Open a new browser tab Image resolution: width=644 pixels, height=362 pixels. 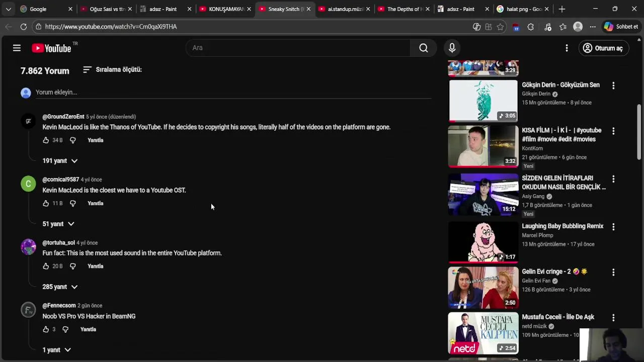561,9
